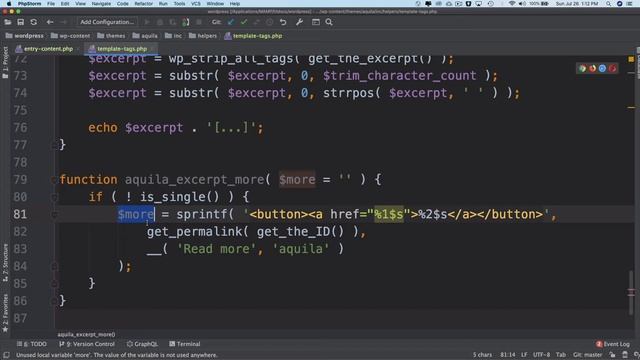Open Settings with the wrench icon
The width and height of the screenshot is (640, 360).
[x=299, y=22]
